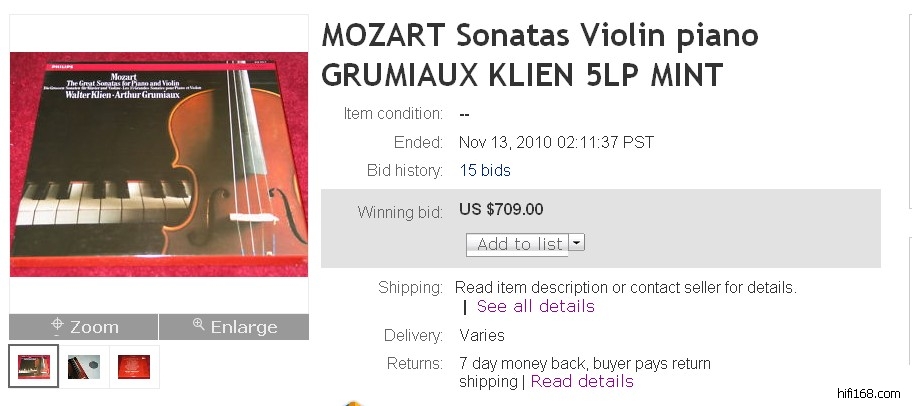Click the Shipping label

coord(410,288)
